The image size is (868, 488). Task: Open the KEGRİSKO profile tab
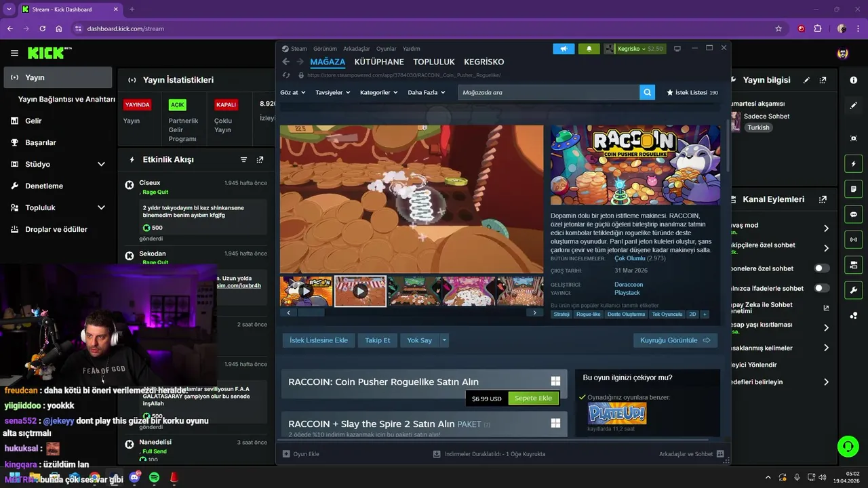tap(484, 62)
